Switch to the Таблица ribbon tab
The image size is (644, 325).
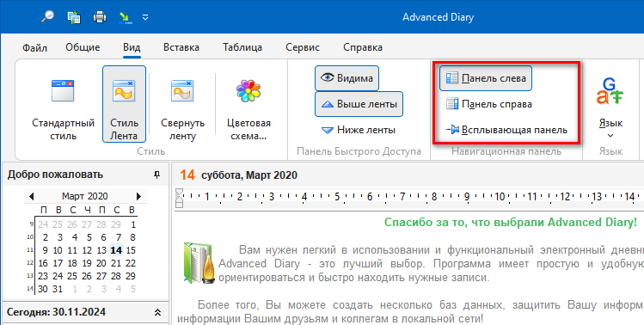pos(242,47)
